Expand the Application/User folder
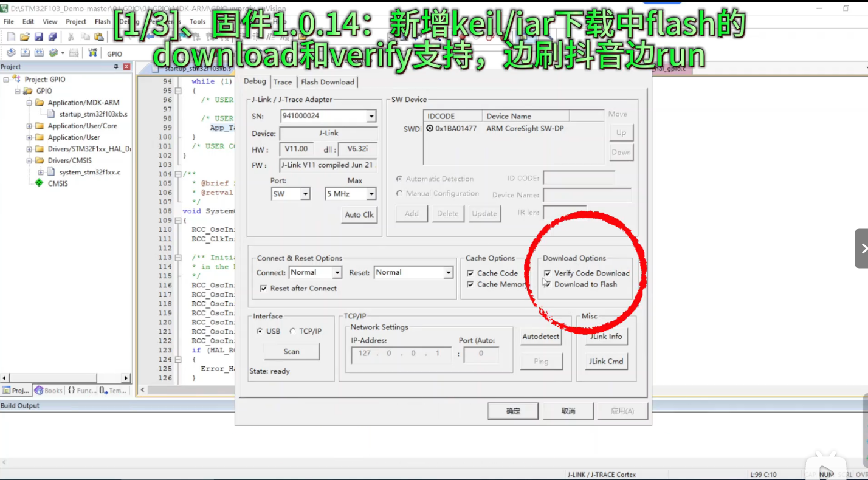The width and height of the screenshot is (868, 480). pos(29,137)
